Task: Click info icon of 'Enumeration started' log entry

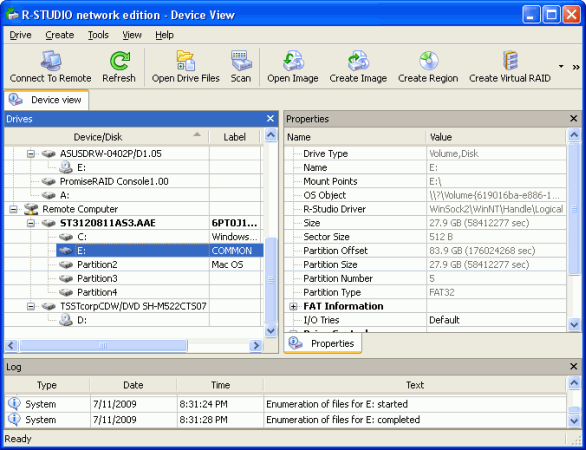Action: tap(14, 404)
